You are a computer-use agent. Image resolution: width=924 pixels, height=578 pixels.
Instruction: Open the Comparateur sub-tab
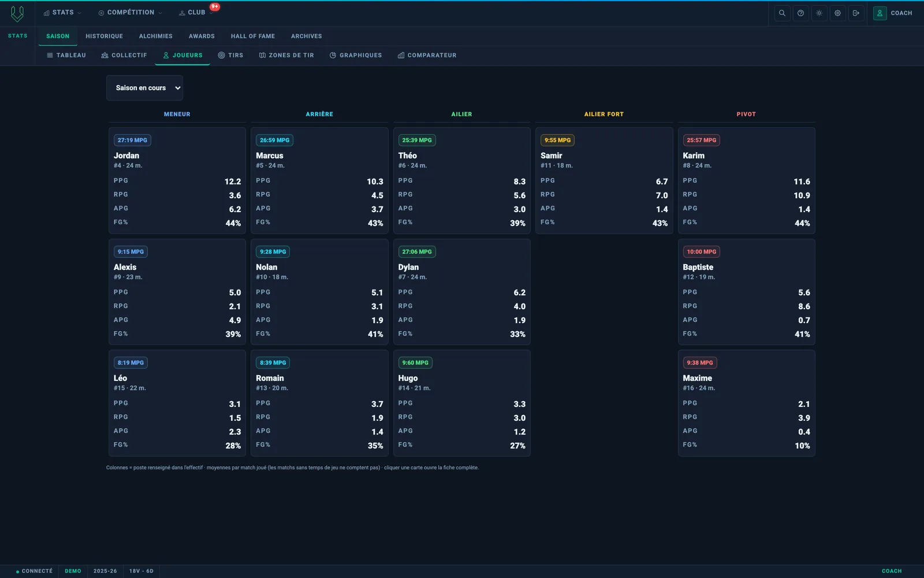[427, 55]
